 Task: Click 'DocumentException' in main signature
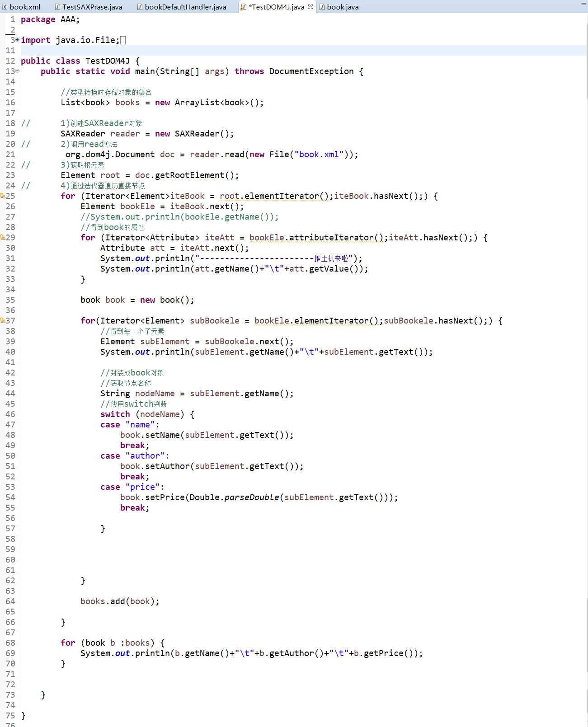(311, 71)
